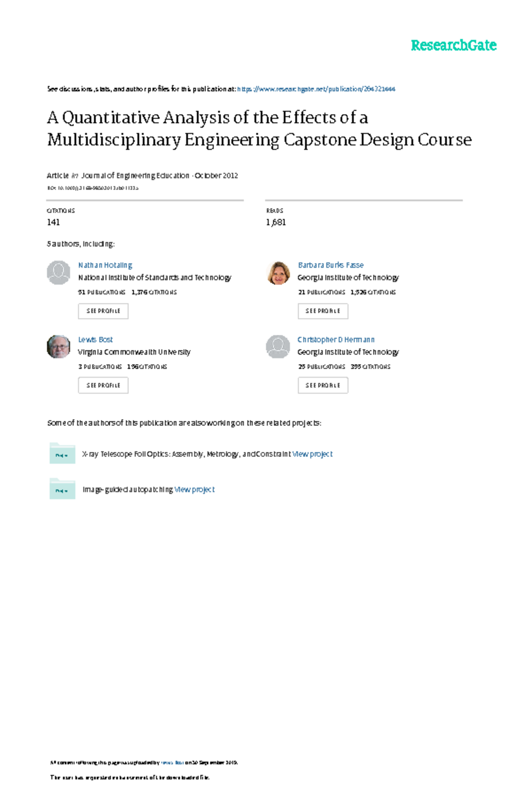The width and height of the screenshot is (532, 798).
Task: Click Nathan Hotaling's placeholder avatar icon
Action: (x=59, y=272)
